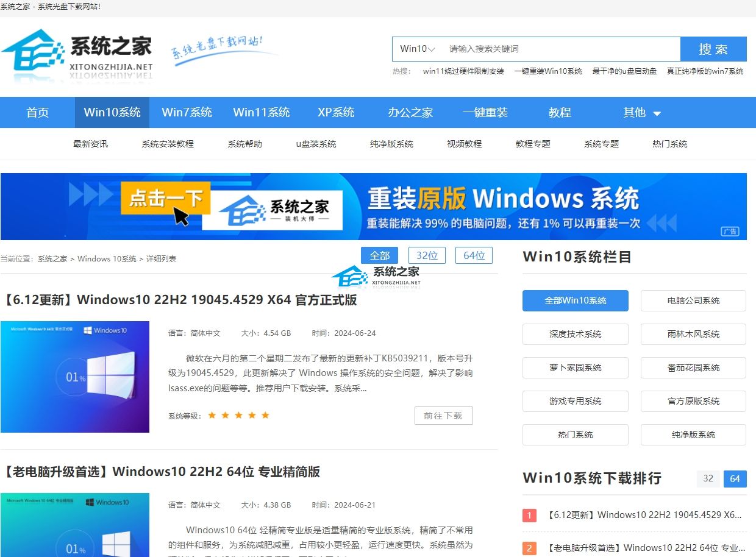Filter list by 64位 systems
The width and height of the screenshot is (756, 557).
tap(474, 255)
